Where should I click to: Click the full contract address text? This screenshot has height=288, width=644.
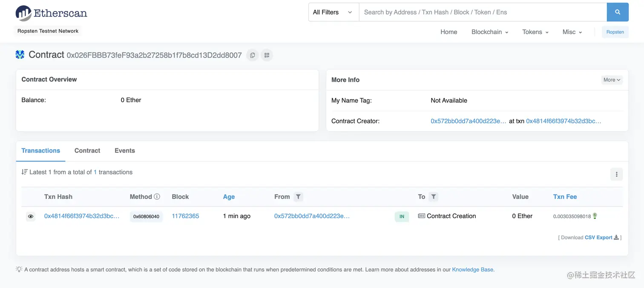point(154,55)
